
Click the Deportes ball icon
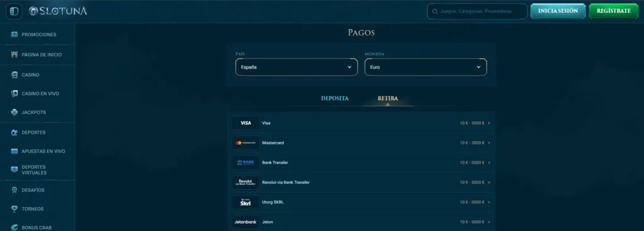[14, 132]
